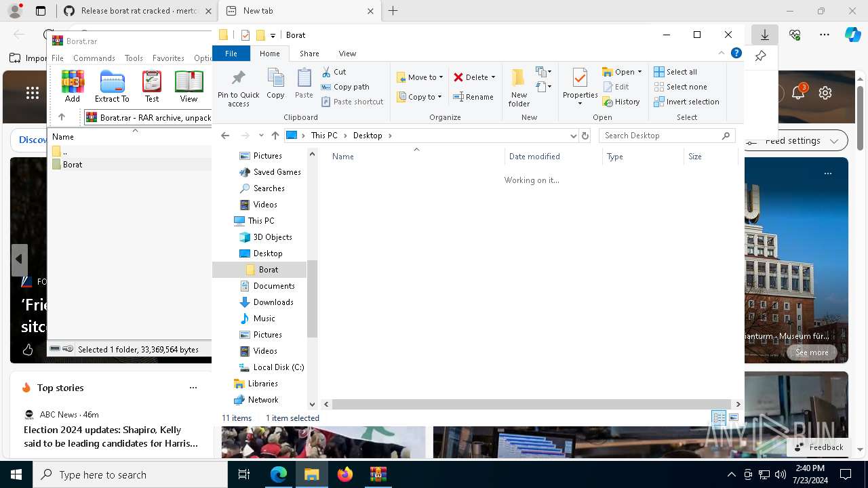Click the file list horizontal scrollbar

click(532, 404)
